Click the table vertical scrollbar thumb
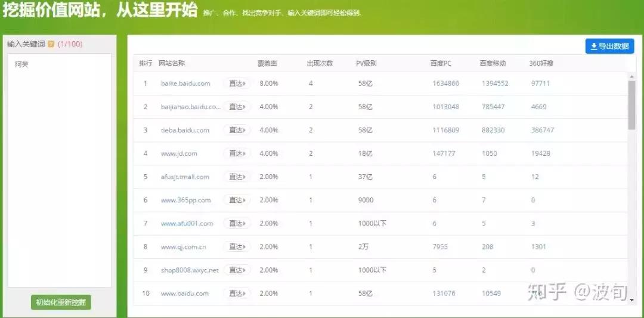644x318 pixels. pos(631,105)
